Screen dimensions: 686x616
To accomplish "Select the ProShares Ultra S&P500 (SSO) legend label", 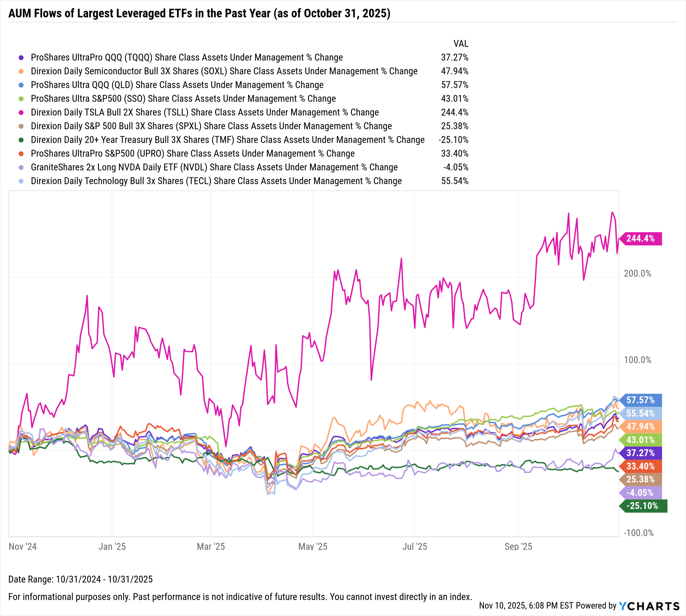I will (x=183, y=99).
